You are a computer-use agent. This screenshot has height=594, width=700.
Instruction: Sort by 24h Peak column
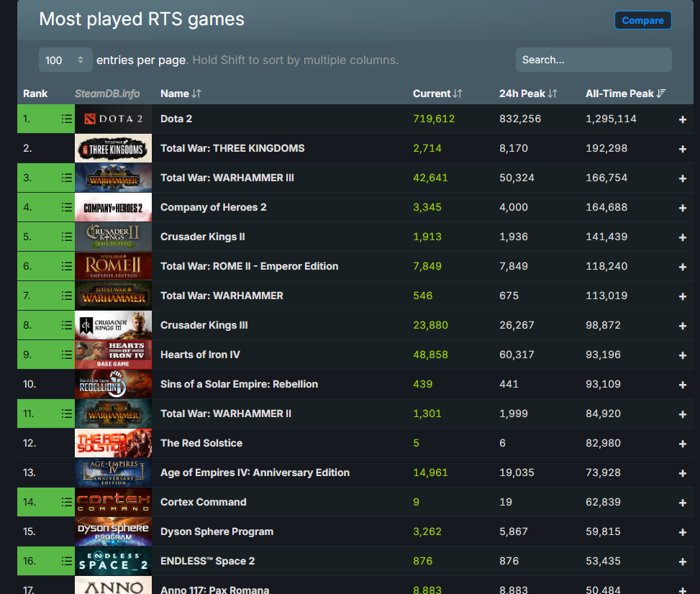tap(528, 93)
